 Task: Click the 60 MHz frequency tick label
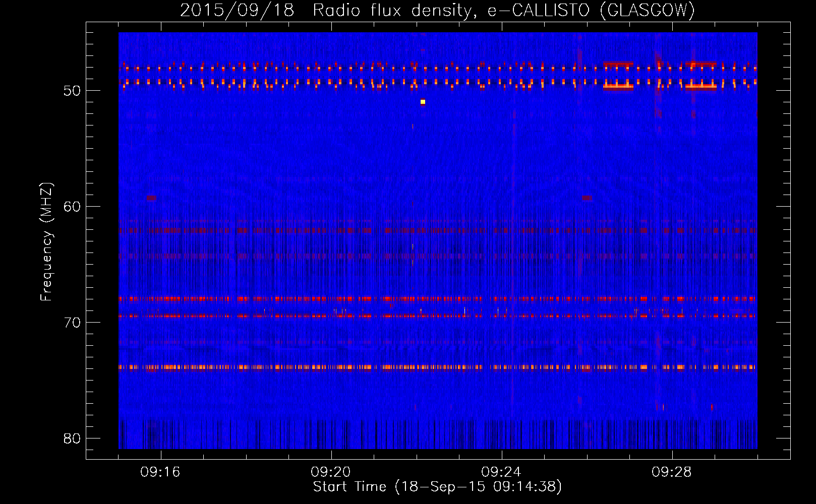click(72, 207)
